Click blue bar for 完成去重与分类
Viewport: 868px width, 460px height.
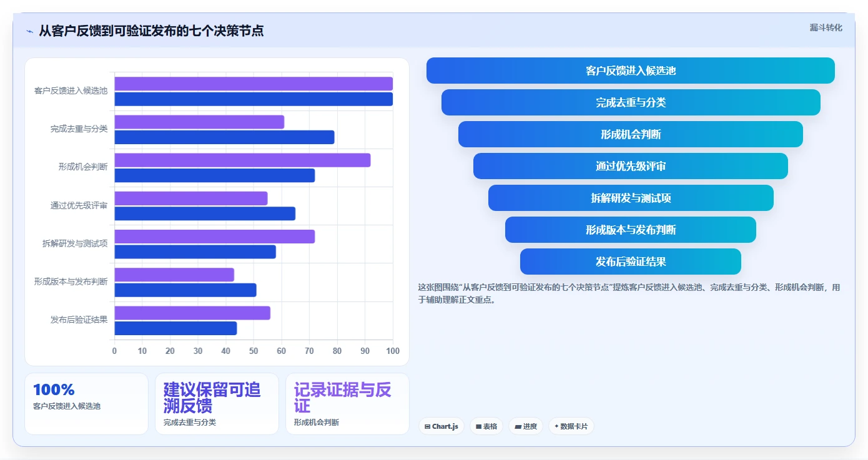[x=224, y=137]
